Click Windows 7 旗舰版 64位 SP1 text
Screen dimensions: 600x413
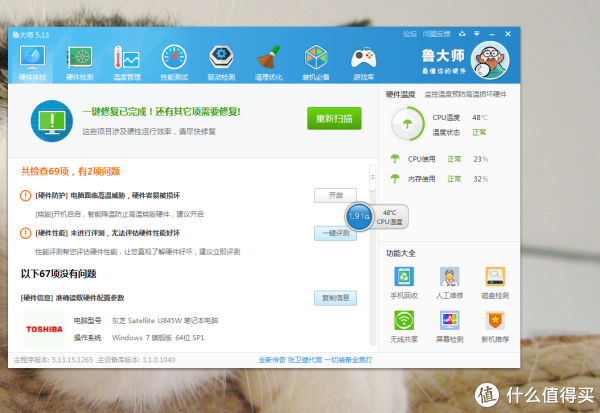pos(158,338)
